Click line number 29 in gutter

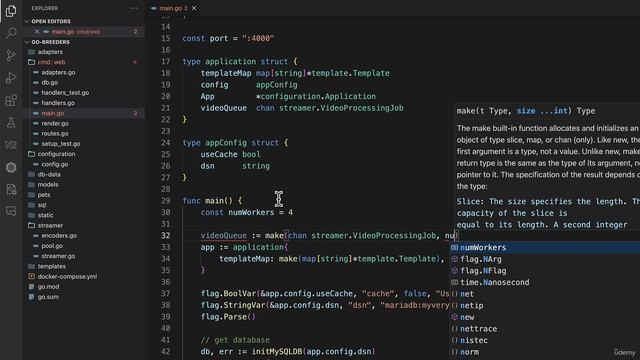point(165,201)
